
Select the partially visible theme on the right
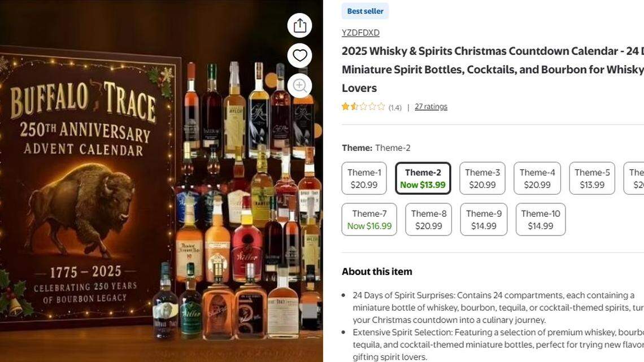pyautogui.click(x=636, y=178)
